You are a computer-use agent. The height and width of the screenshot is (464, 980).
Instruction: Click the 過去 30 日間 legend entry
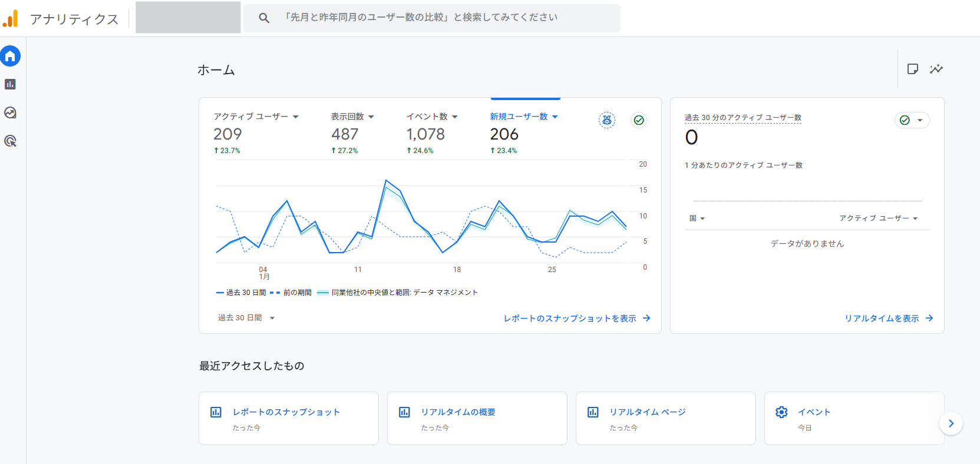(x=241, y=293)
